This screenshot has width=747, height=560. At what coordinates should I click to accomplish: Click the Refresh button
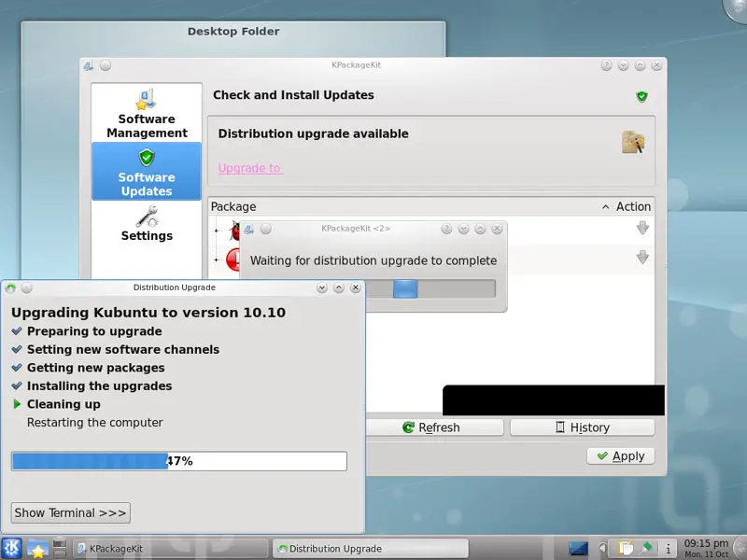tap(434, 427)
